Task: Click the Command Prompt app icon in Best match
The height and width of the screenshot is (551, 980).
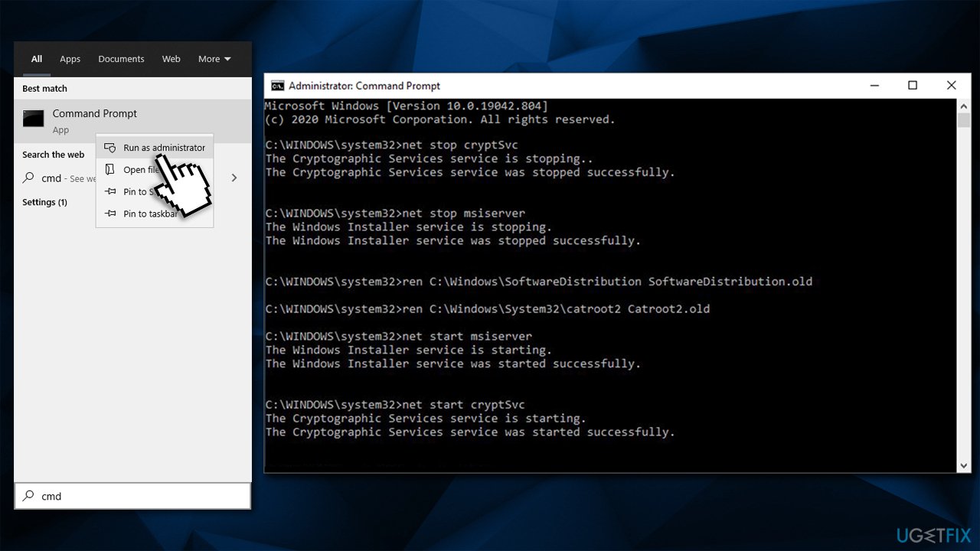Action: [34, 119]
